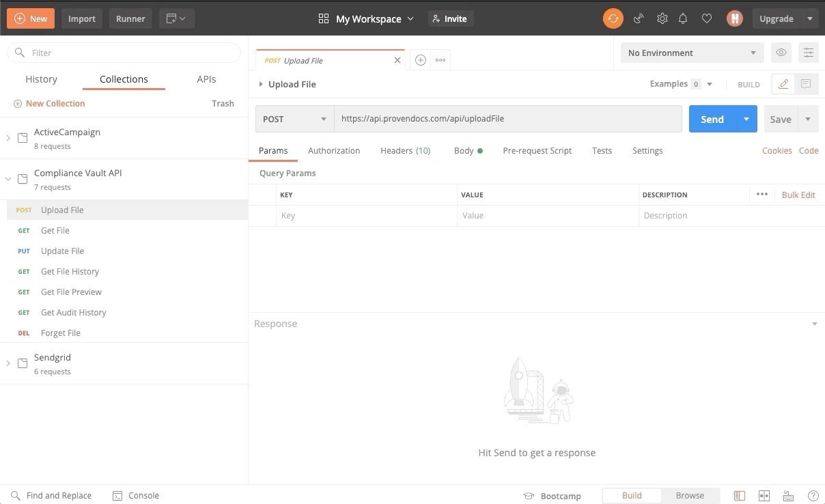Click the Import button
Image resolution: width=825 pixels, height=504 pixels.
click(x=82, y=18)
